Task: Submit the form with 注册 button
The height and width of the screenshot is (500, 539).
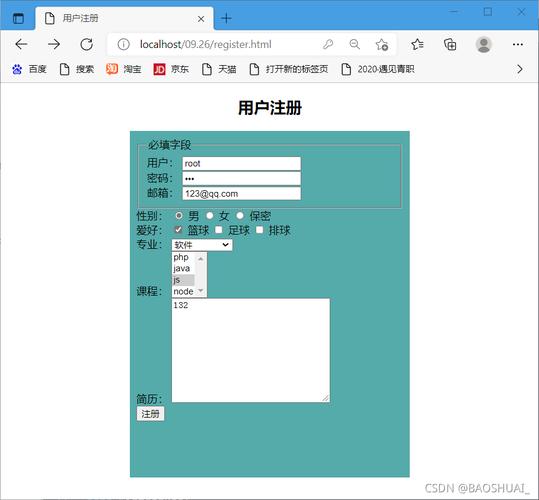Action: click(x=150, y=414)
